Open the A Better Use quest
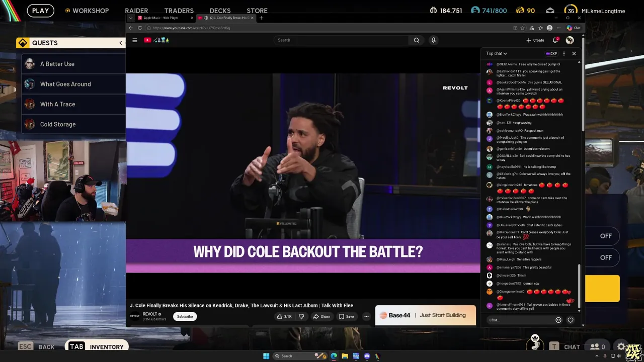The height and width of the screenshot is (362, 644). tap(73, 64)
